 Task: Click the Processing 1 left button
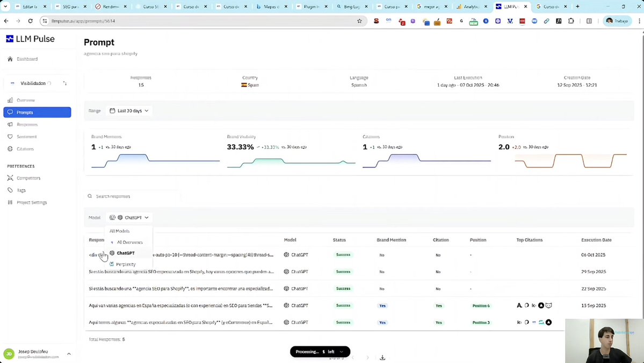point(320,352)
